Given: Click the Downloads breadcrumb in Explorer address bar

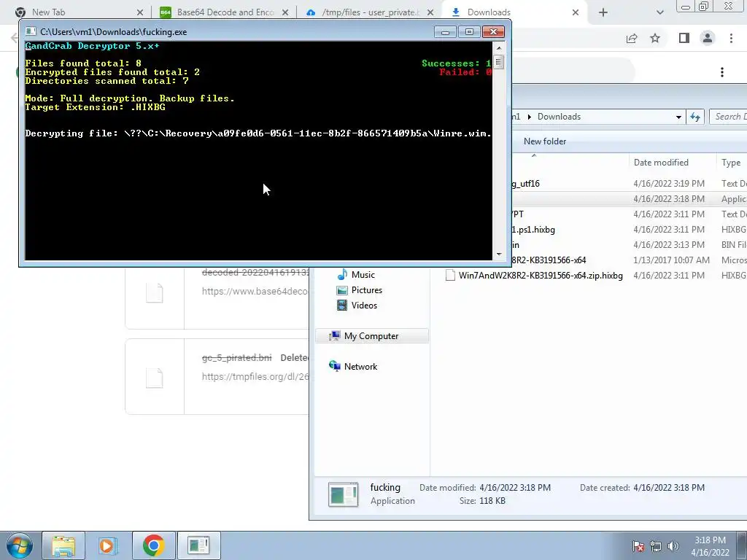Looking at the screenshot, I should pos(559,117).
